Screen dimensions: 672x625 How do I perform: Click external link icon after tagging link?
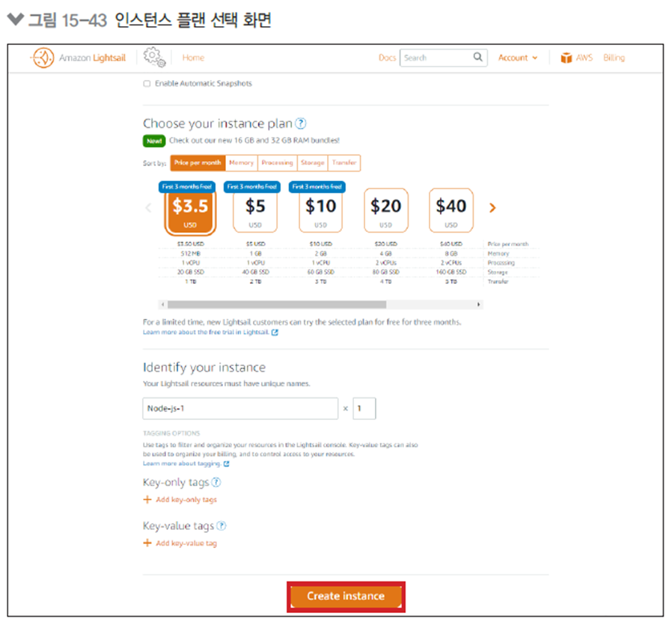[226, 463]
